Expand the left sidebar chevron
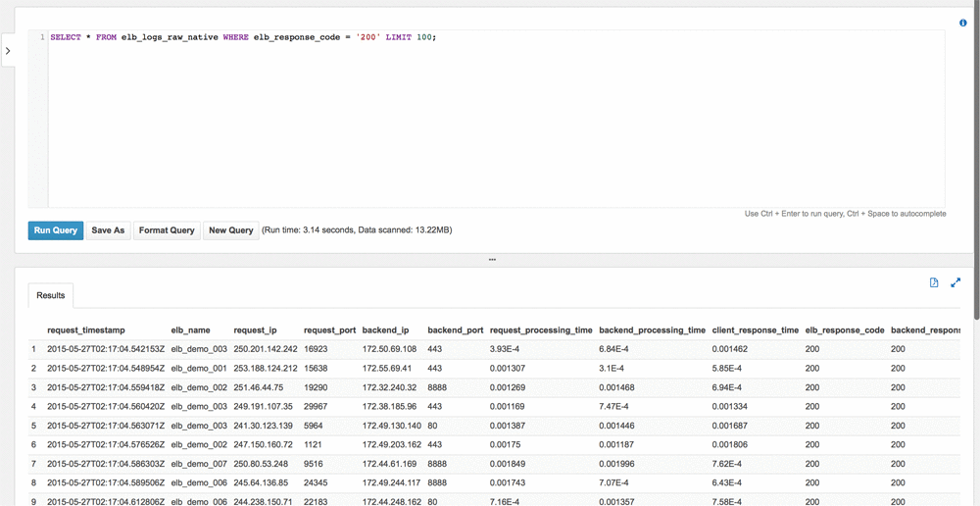Viewport: 980px width, 506px height. (8, 51)
